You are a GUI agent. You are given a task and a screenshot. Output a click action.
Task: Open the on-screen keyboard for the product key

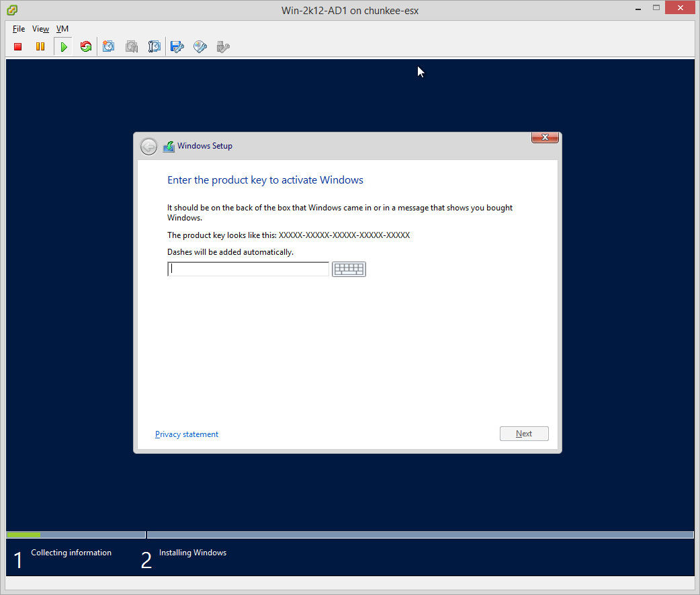[x=349, y=269]
